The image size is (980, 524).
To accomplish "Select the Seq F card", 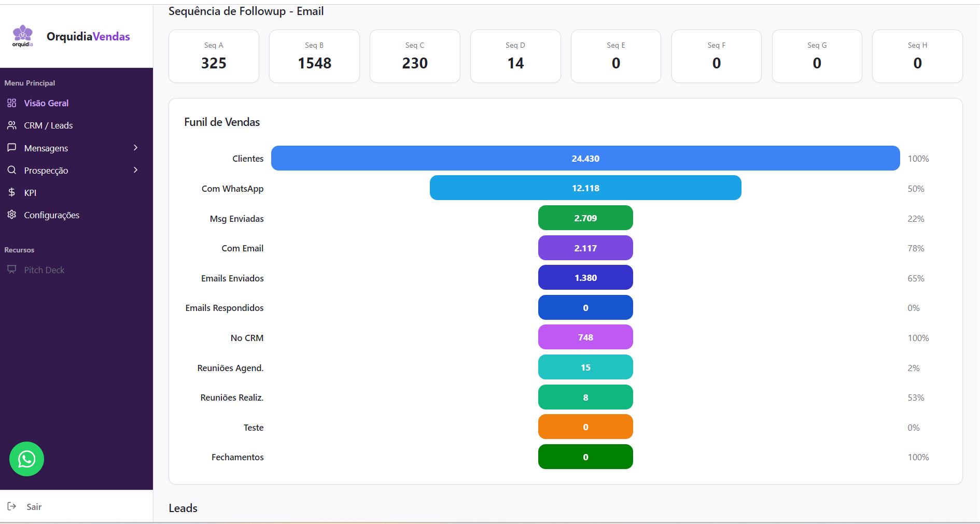I will click(x=717, y=56).
